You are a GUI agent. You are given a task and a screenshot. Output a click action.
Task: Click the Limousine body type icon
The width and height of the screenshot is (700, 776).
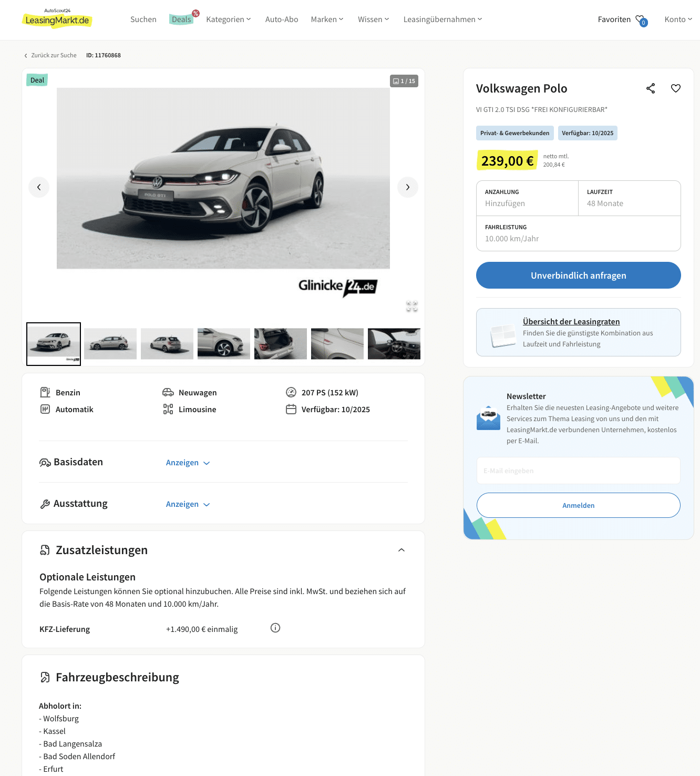(168, 409)
